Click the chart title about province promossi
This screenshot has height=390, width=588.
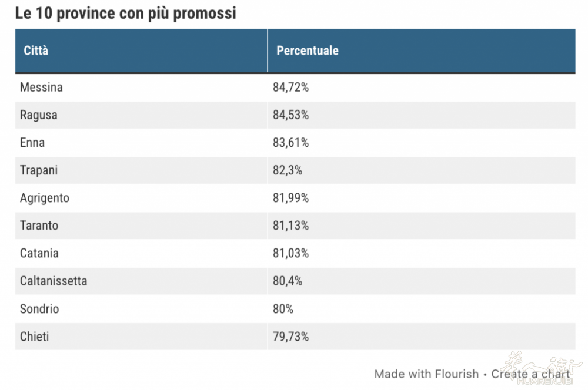126,13
